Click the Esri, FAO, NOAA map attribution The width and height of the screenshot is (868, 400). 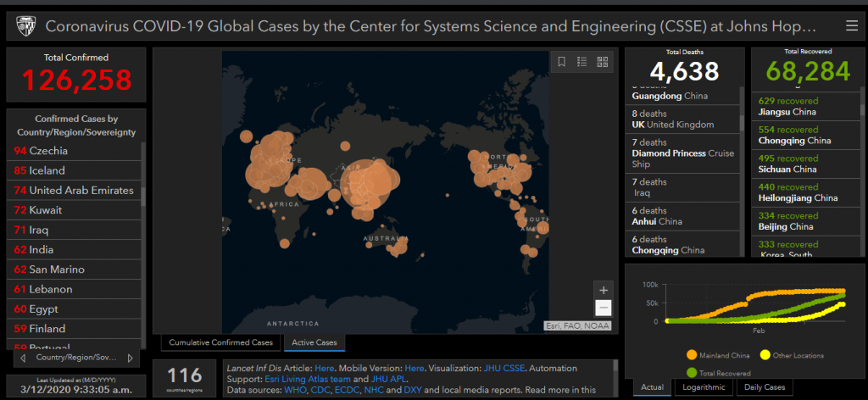click(577, 326)
